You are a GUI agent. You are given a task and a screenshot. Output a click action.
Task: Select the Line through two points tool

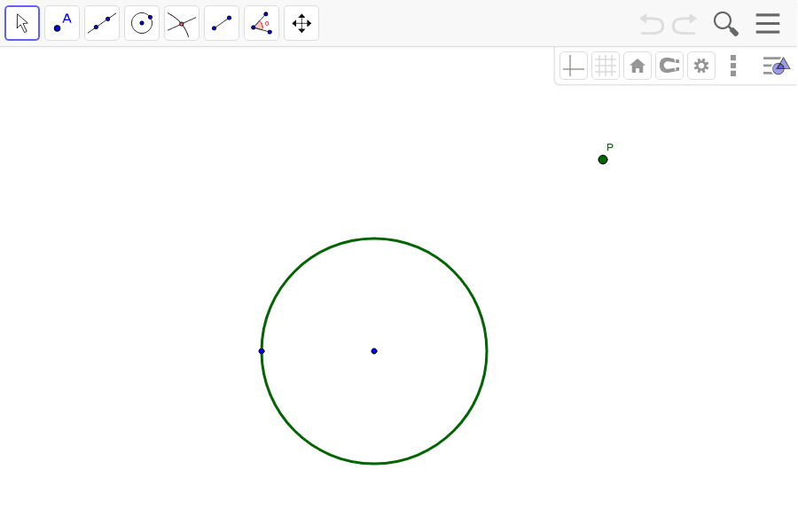pos(102,23)
